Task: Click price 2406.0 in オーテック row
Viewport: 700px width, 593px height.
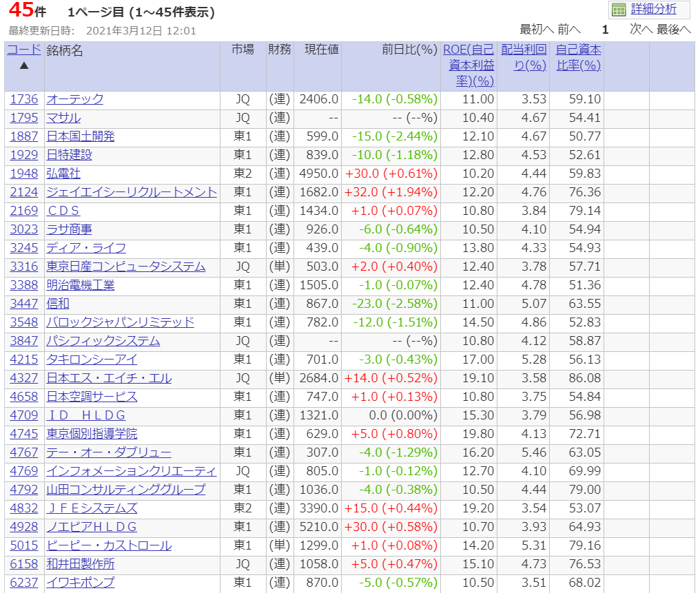Action: (x=319, y=99)
